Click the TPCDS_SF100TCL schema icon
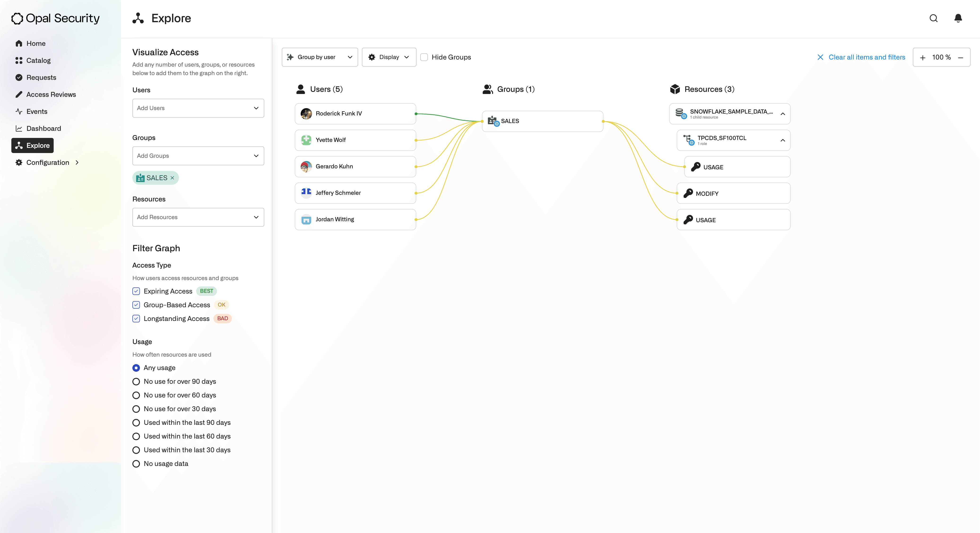The height and width of the screenshot is (533, 980). (688, 140)
